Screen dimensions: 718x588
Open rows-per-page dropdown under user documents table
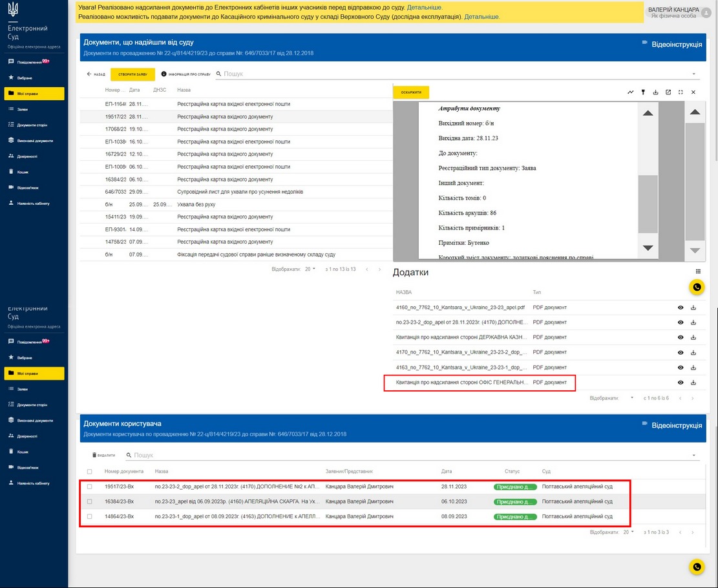coord(628,532)
